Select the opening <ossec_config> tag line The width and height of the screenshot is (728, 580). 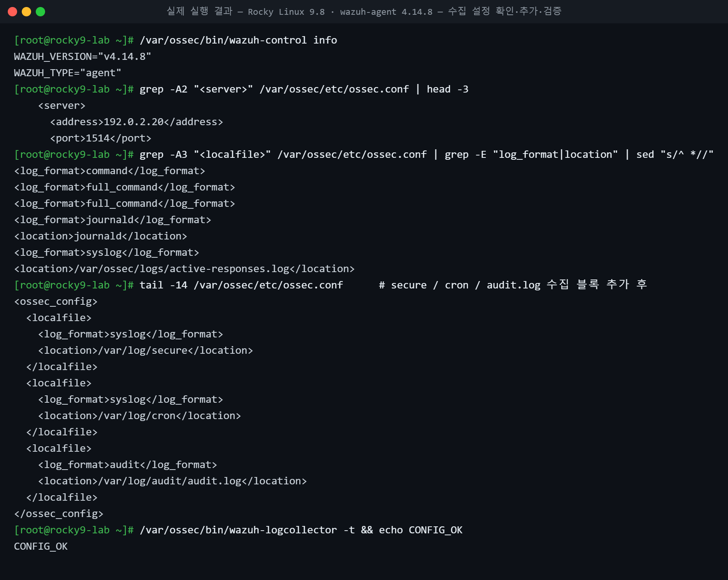pos(56,301)
